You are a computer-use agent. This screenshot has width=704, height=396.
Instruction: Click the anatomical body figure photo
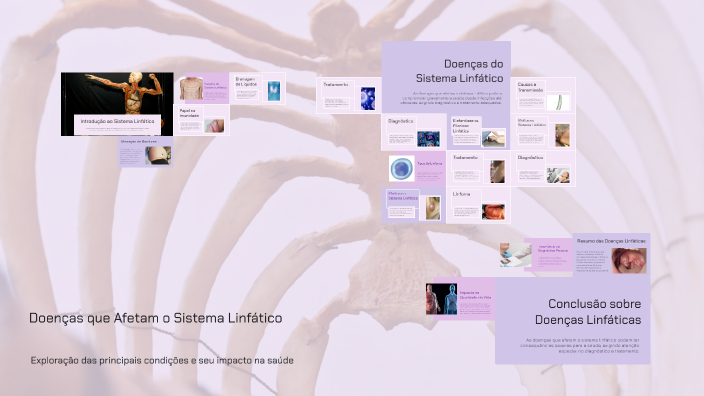pos(117,93)
